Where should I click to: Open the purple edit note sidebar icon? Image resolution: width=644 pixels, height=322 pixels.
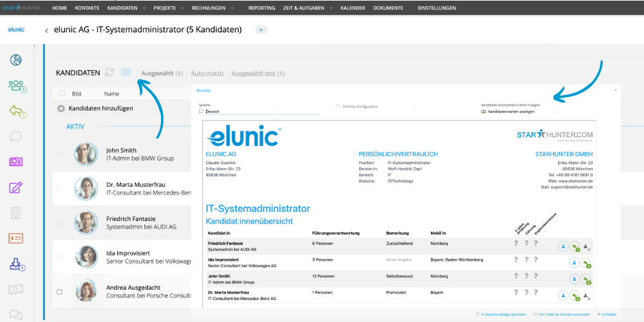click(x=15, y=187)
